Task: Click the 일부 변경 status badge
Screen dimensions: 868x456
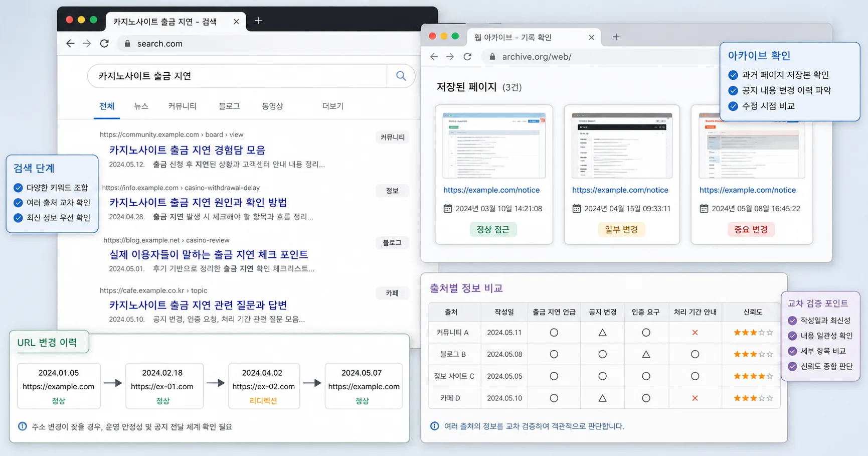Action: click(621, 229)
